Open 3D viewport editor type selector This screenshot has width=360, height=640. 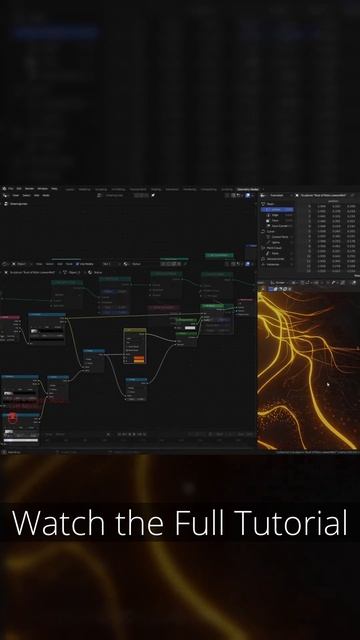(6, 196)
